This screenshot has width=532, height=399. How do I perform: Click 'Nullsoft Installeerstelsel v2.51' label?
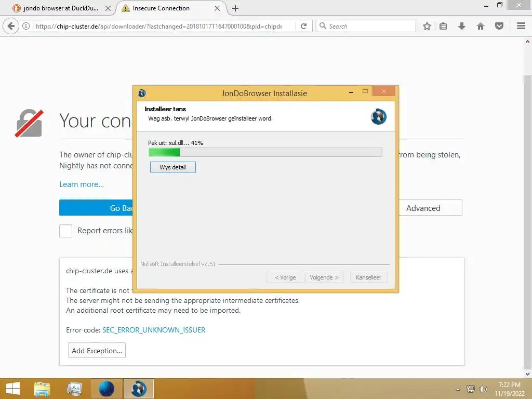(x=178, y=264)
